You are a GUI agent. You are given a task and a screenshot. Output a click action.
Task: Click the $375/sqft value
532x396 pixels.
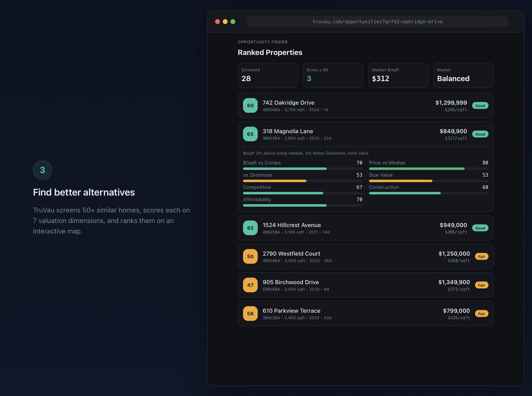[x=458, y=289]
